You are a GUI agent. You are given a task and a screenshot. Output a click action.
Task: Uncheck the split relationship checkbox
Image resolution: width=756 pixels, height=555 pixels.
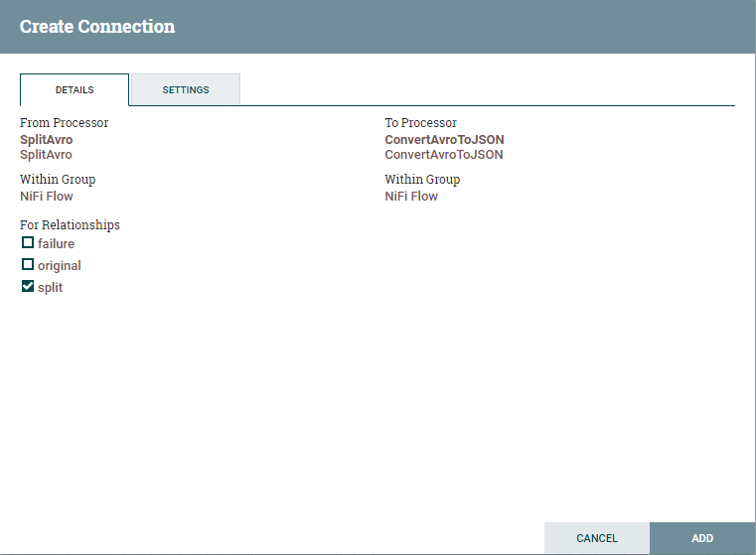click(28, 286)
